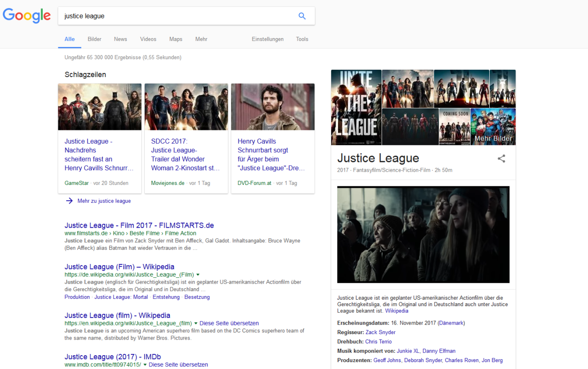
Task: Click Wikipedia link in knowledge panel description
Action: coord(397,311)
